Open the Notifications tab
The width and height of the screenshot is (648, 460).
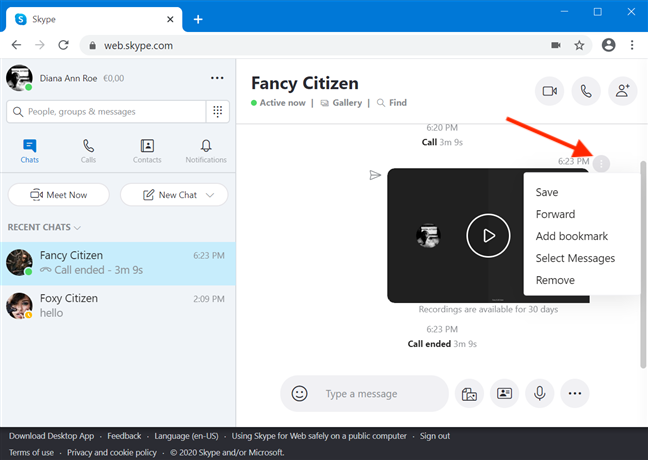[206, 151]
